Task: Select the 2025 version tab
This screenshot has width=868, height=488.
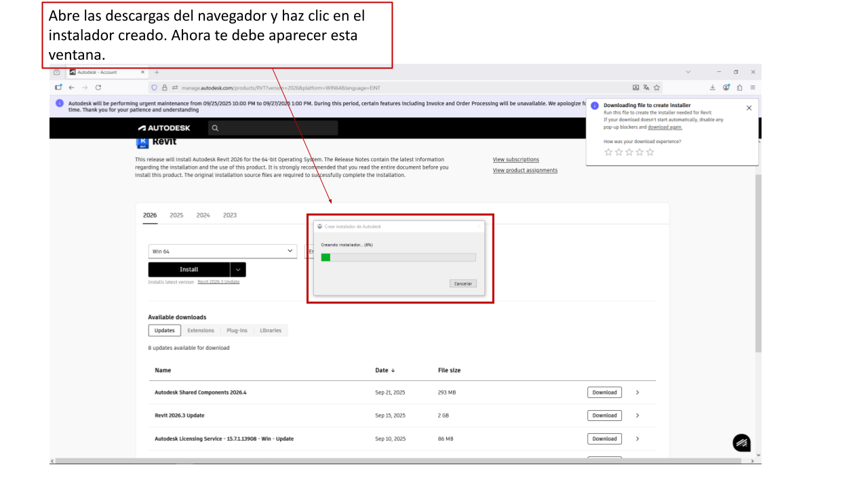Action: click(x=176, y=216)
